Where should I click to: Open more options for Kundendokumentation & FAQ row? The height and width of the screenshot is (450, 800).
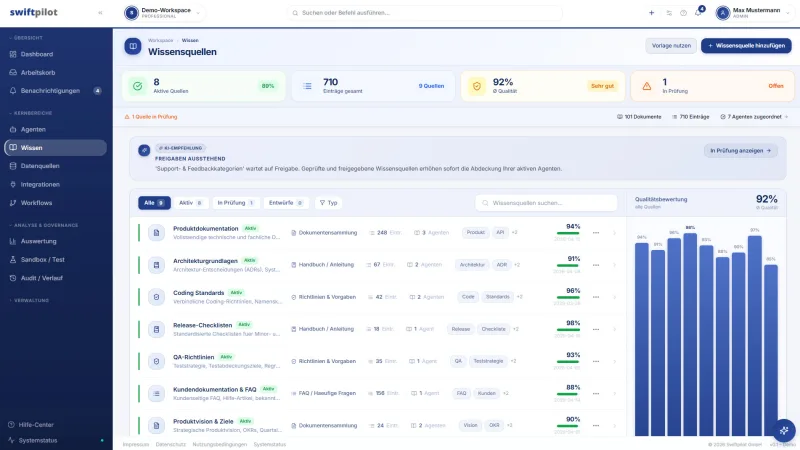pyautogui.click(x=596, y=393)
